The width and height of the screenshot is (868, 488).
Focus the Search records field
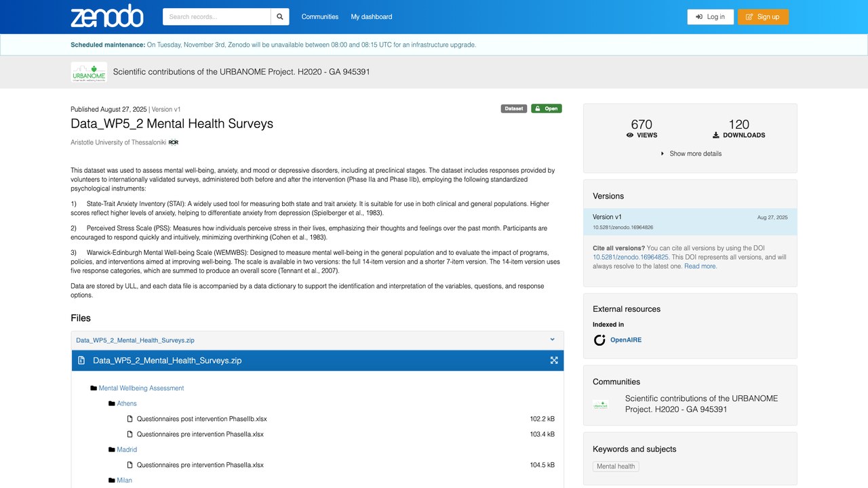(x=217, y=17)
